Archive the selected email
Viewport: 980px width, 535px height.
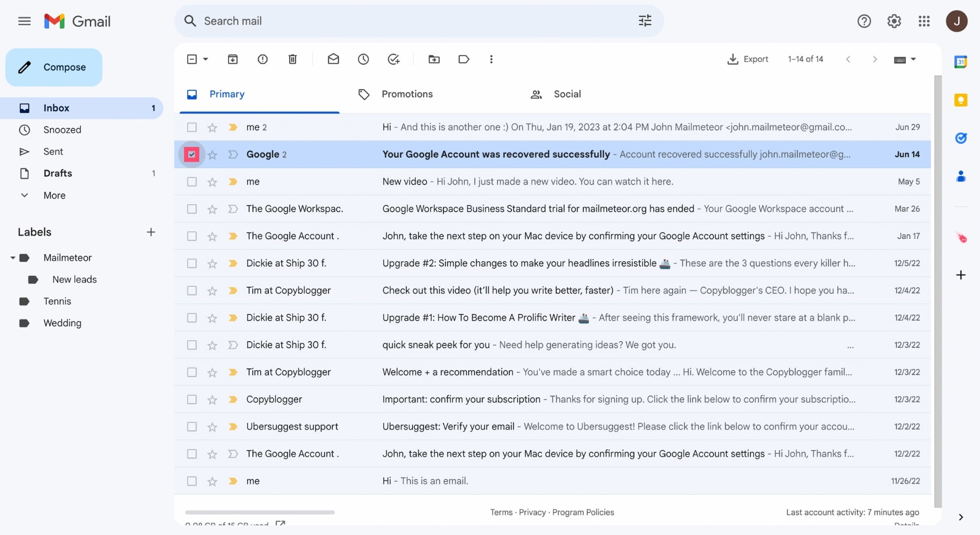232,59
